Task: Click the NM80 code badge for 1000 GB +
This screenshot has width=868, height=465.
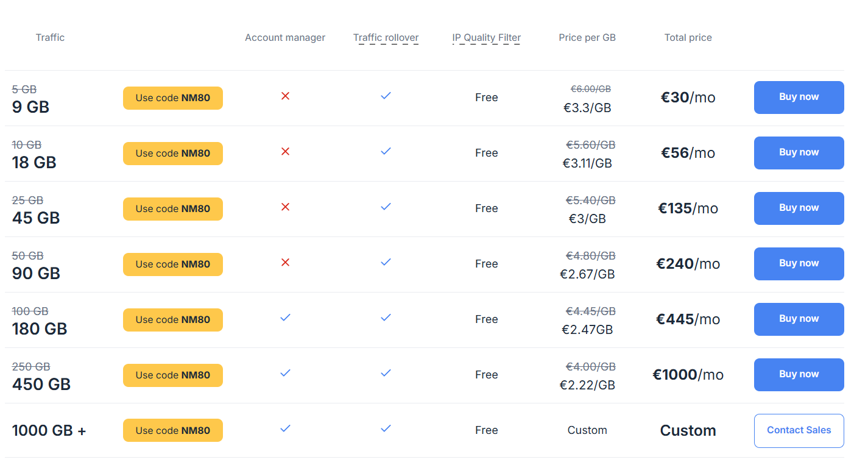Action: pyautogui.click(x=173, y=431)
